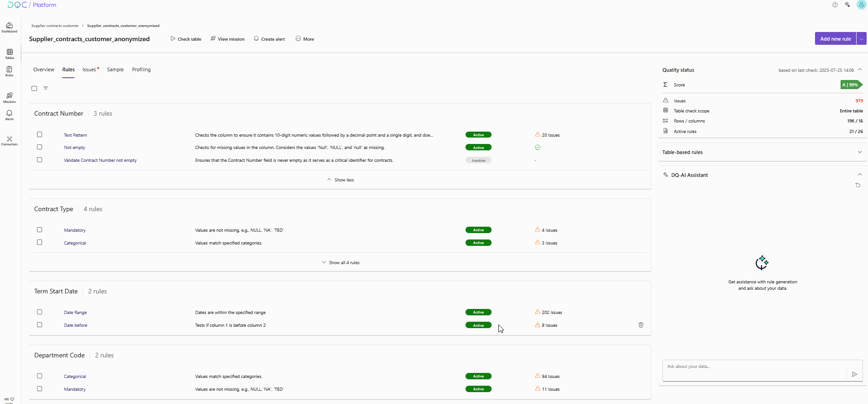Click the DQ-AI Assistant sparkle icon

(666, 175)
